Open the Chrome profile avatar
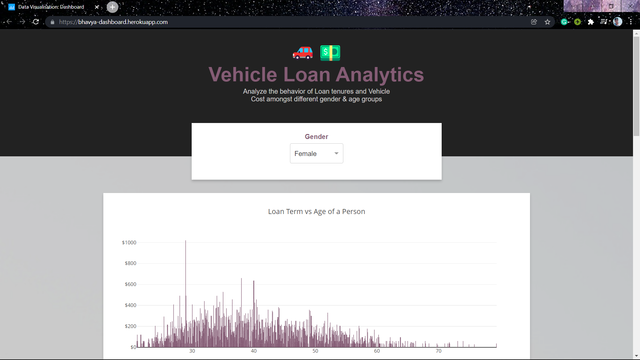The image size is (640, 360). pyautogui.click(x=618, y=22)
